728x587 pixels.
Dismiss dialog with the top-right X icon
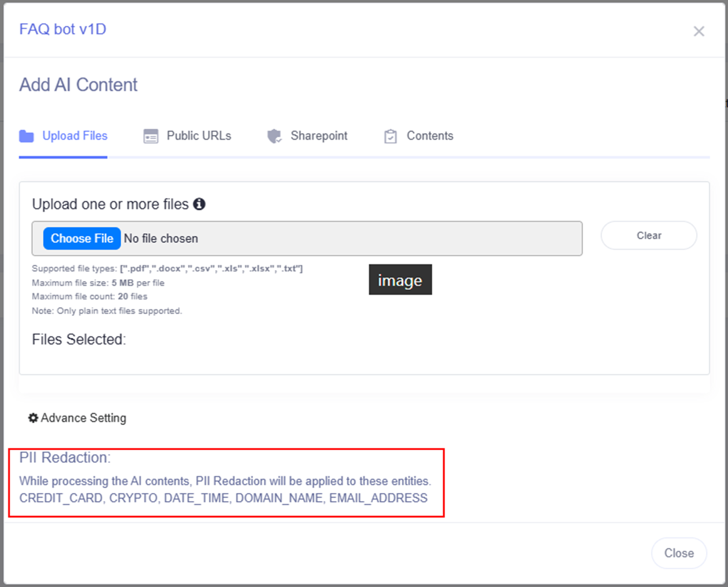pyautogui.click(x=699, y=31)
